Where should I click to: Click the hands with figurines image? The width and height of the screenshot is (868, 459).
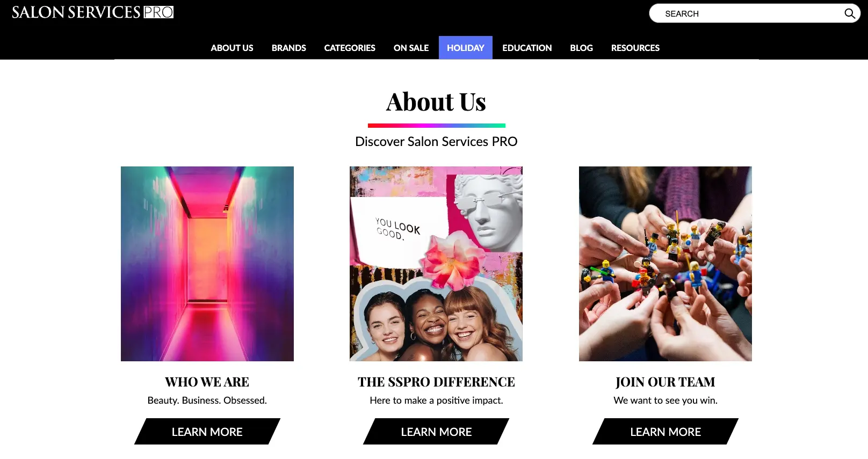click(666, 264)
